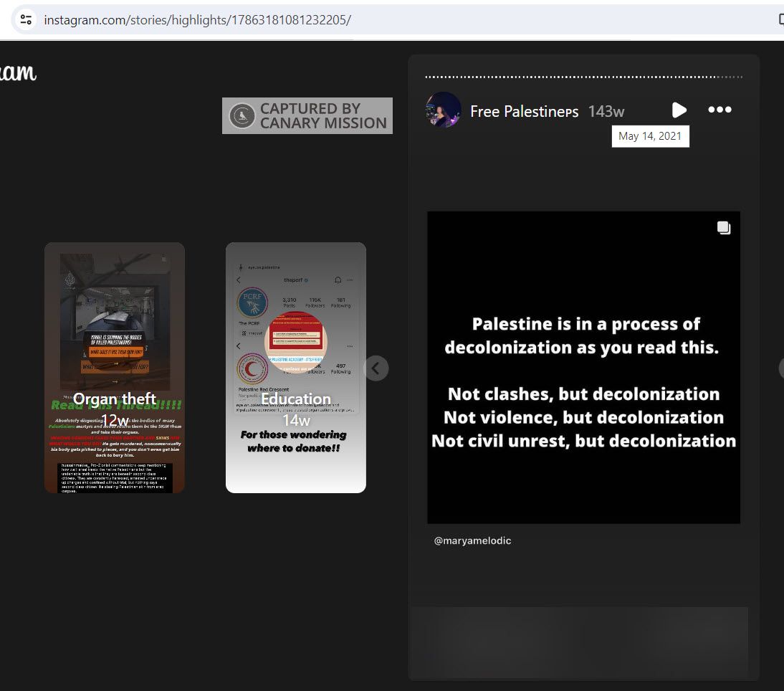Click the reply field below the story

pyautogui.click(x=579, y=642)
